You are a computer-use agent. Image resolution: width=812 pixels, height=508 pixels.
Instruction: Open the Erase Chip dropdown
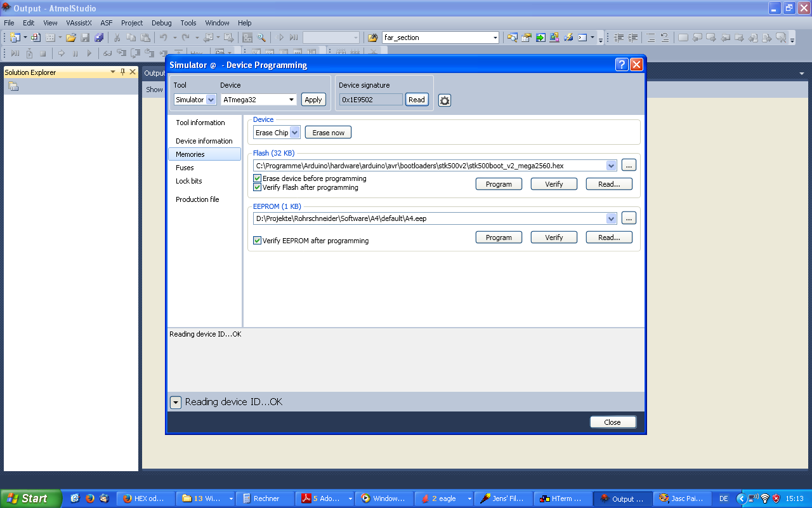pyautogui.click(x=295, y=133)
